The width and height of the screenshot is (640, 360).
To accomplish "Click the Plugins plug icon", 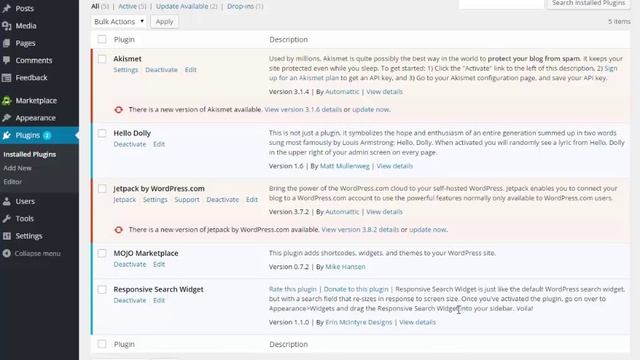I will pyautogui.click(x=7, y=135).
